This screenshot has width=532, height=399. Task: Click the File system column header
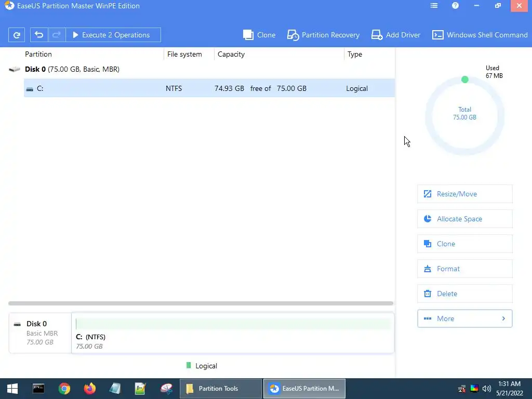coord(184,54)
